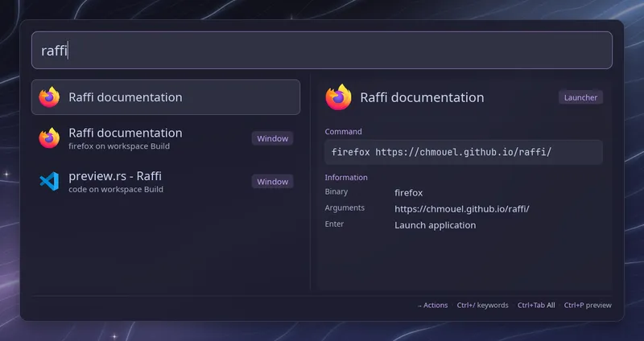Viewport: 644px width, 341px height.
Task: Click "code on workspace Build" subtitle
Action: pyautogui.click(x=116, y=189)
